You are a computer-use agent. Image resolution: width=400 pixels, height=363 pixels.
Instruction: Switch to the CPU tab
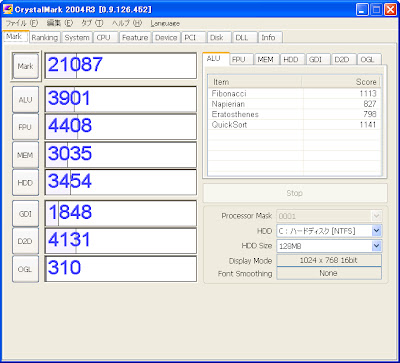[105, 38]
